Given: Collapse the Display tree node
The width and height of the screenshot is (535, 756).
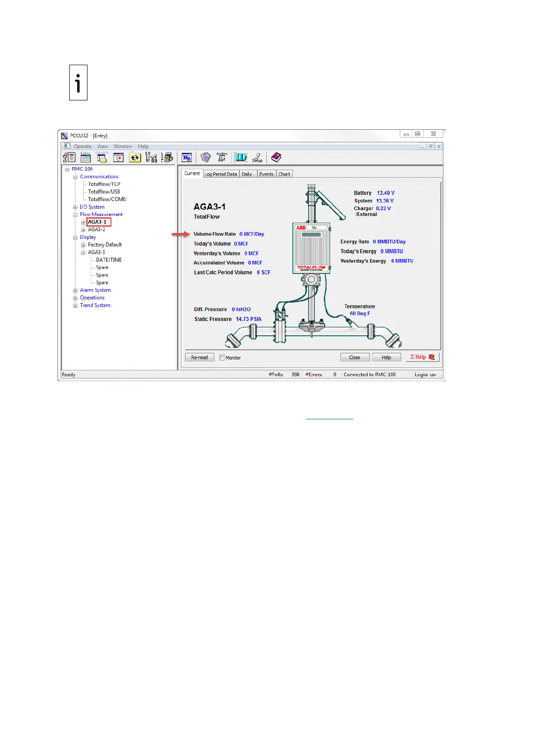Looking at the screenshot, I should click(75, 237).
